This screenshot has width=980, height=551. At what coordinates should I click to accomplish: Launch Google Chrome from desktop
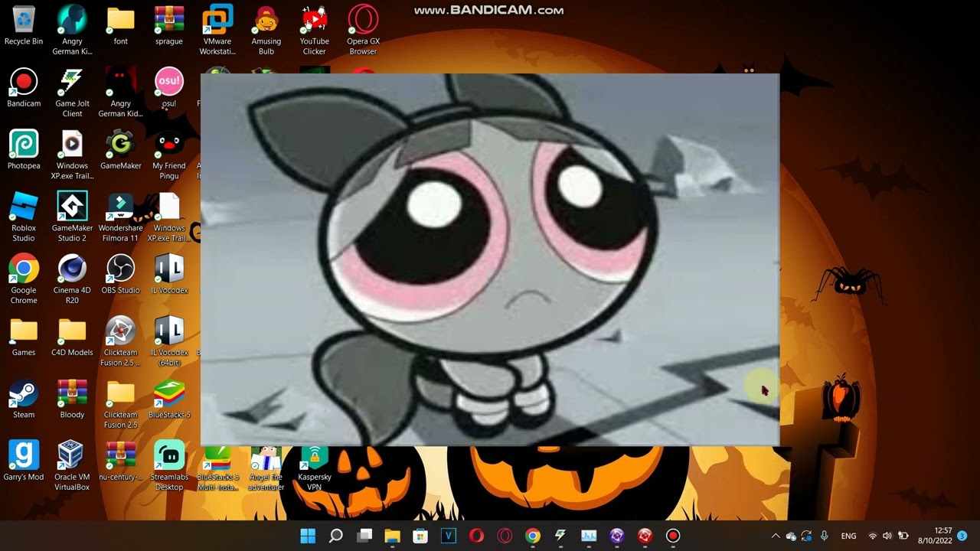point(24,279)
